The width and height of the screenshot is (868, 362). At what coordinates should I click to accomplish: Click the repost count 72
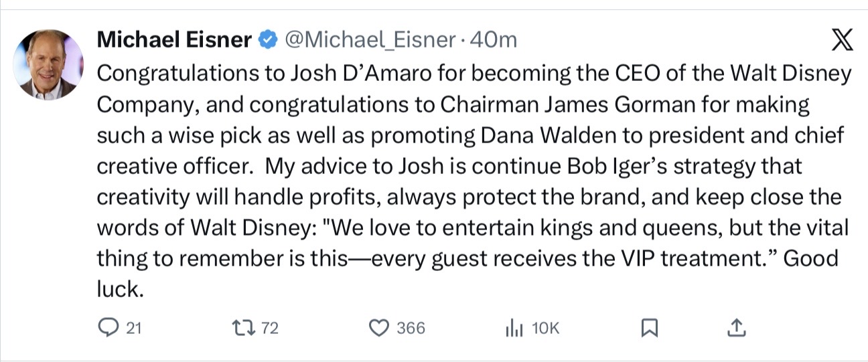[269, 328]
